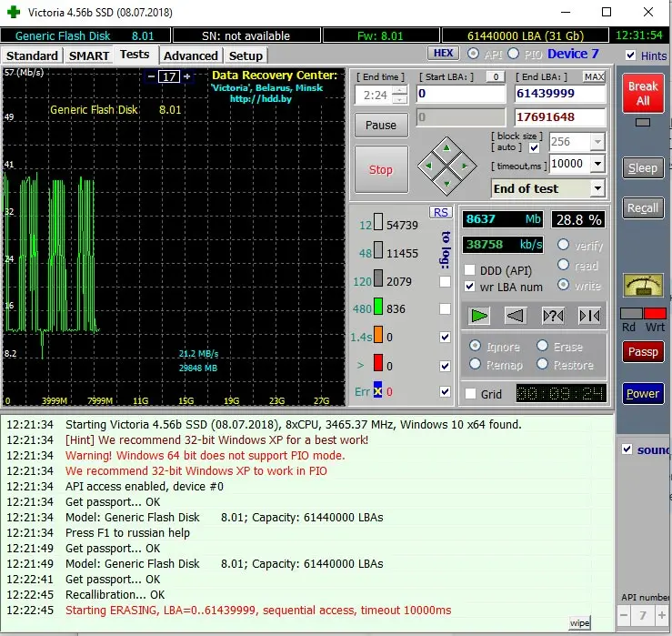Open the End of test dropdown
Screen dimensions: 672x636
597,188
